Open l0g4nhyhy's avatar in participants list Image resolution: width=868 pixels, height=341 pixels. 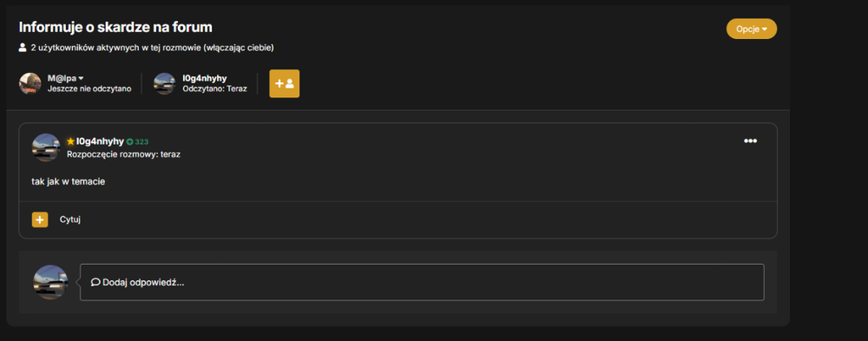click(164, 83)
